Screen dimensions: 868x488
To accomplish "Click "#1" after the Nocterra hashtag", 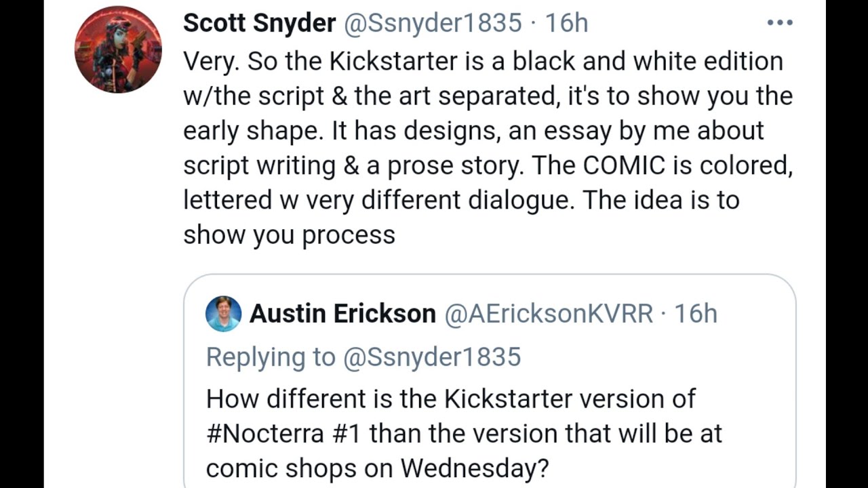I will [346, 433].
